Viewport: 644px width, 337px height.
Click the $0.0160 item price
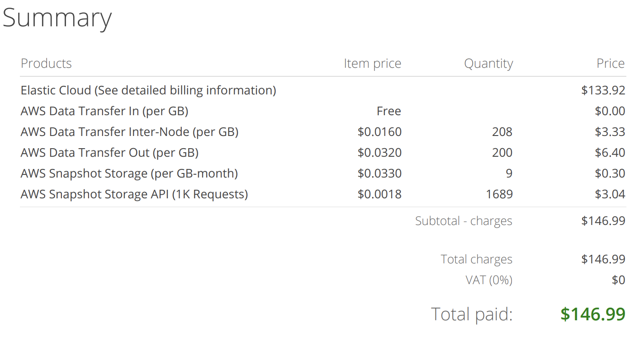pos(379,132)
